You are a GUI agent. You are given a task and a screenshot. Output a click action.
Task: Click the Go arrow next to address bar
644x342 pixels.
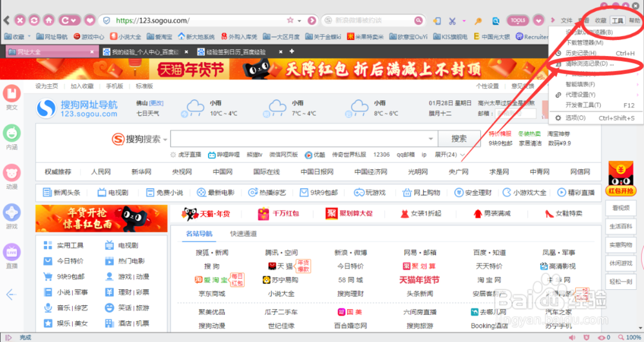pos(312,21)
